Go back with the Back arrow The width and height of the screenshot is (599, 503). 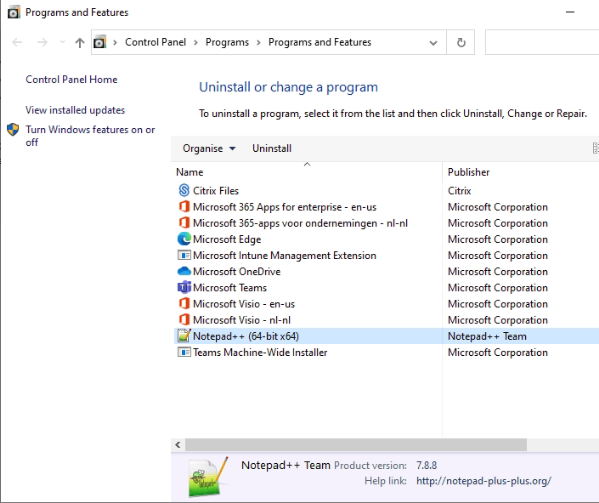click(17, 42)
